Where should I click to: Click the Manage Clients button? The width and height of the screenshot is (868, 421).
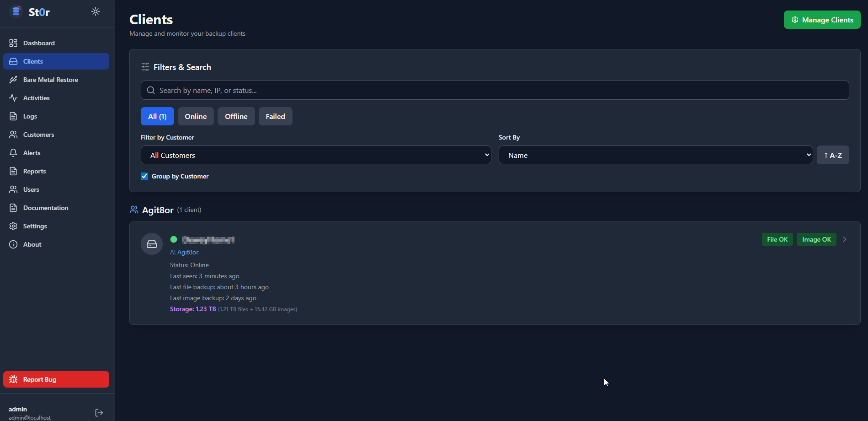click(x=822, y=20)
